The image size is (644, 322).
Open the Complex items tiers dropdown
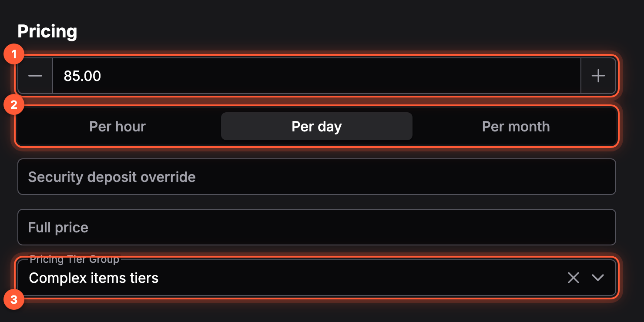pyautogui.click(x=317, y=278)
